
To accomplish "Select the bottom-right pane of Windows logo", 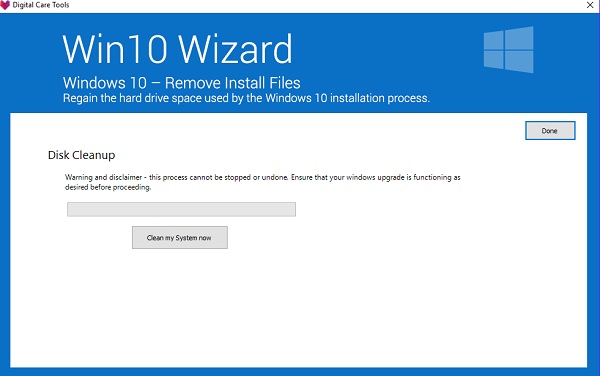I will (519, 62).
